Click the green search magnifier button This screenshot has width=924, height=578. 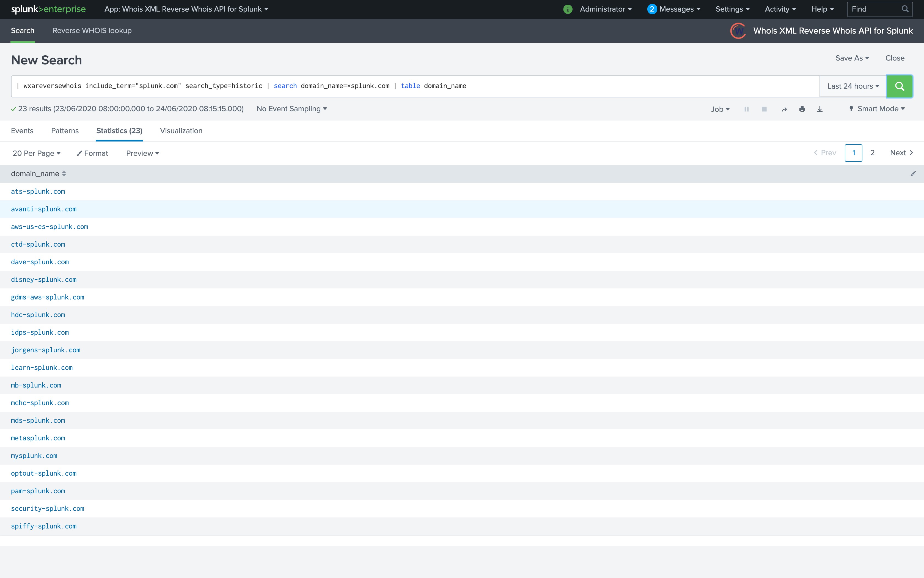(x=899, y=86)
